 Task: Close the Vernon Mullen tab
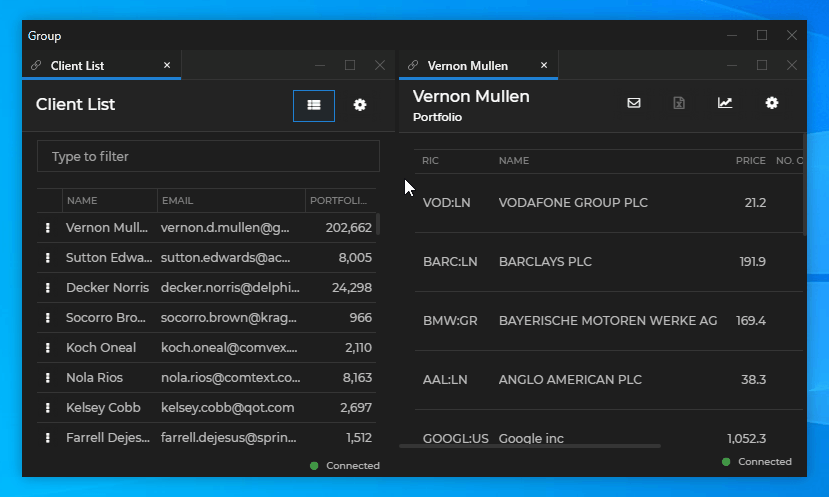(x=544, y=65)
